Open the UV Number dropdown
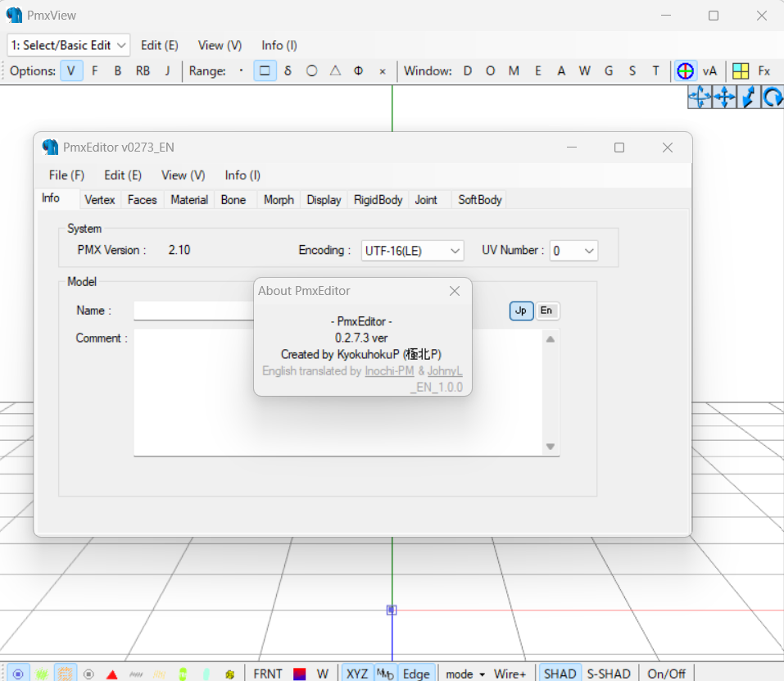 [x=573, y=251]
